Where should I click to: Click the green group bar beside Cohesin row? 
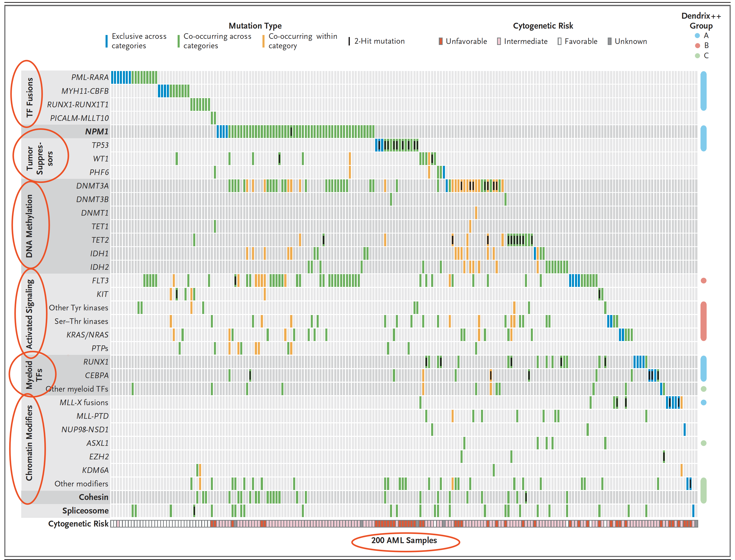click(x=704, y=491)
